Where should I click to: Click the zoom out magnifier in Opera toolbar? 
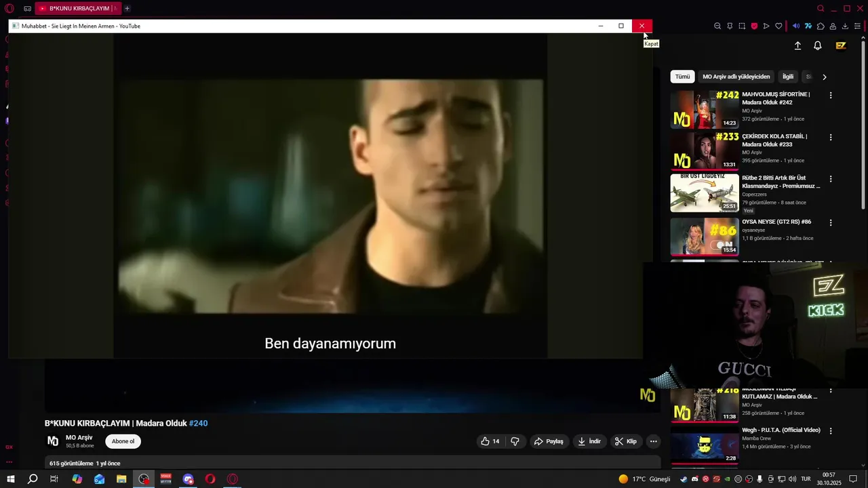click(717, 26)
